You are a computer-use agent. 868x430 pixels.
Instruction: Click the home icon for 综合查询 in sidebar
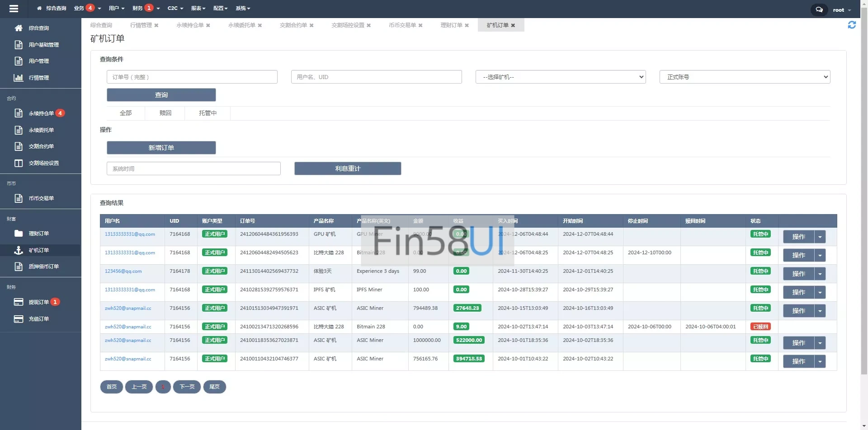click(19, 28)
